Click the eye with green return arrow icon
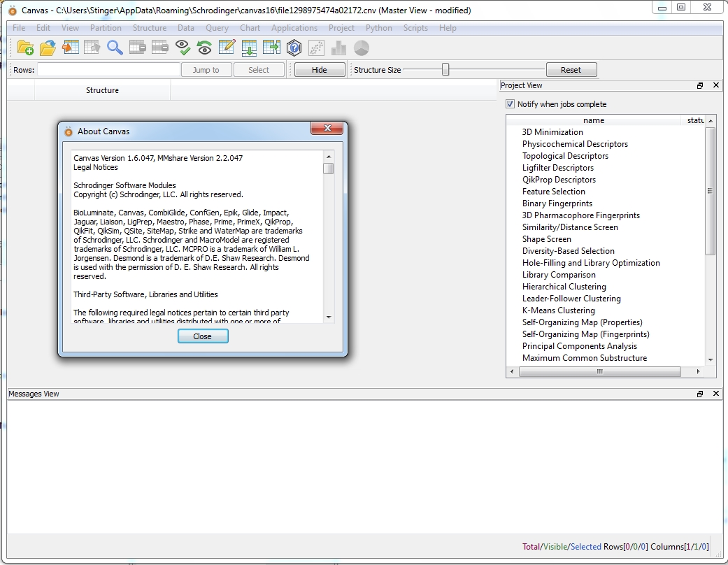 (204, 48)
